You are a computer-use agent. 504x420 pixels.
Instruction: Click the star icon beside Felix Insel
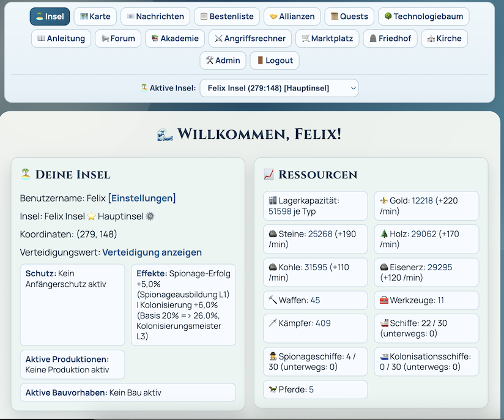pyautogui.click(x=91, y=216)
